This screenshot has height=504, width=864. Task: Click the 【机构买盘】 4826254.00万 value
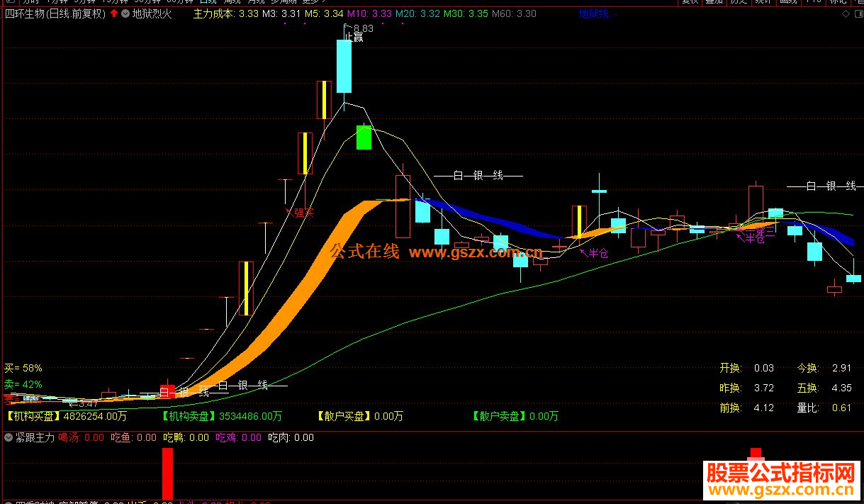pyautogui.click(x=67, y=416)
